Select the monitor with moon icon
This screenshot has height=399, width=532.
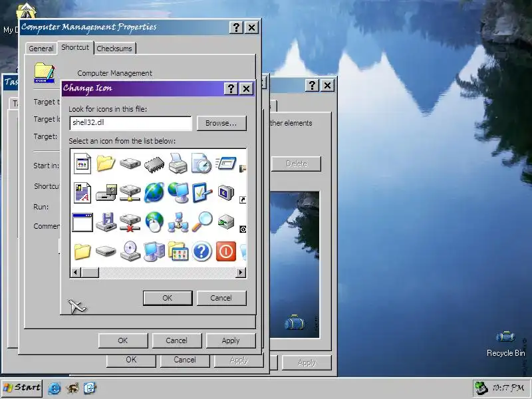(x=225, y=193)
